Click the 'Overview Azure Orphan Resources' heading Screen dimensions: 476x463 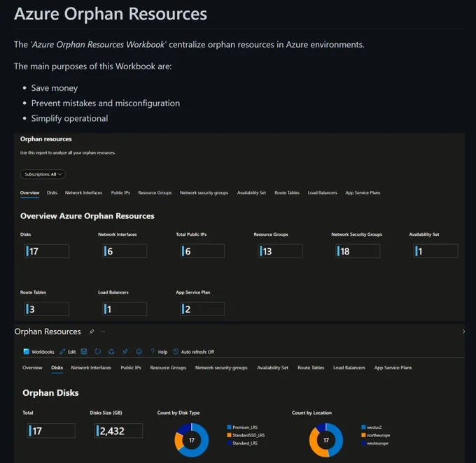(87, 216)
